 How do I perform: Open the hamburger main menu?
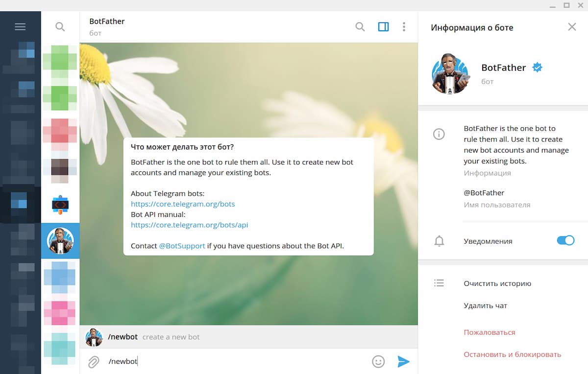click(x=20, y=27)
